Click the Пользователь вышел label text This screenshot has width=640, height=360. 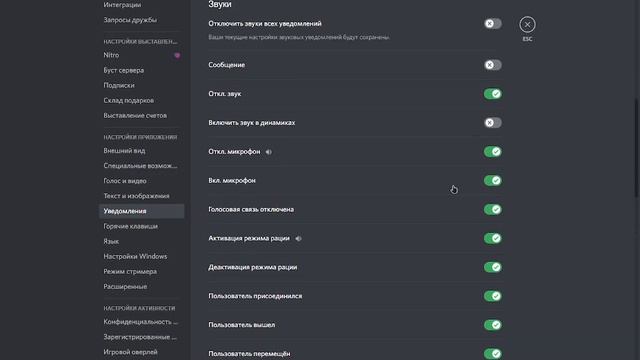pos(242,325)
